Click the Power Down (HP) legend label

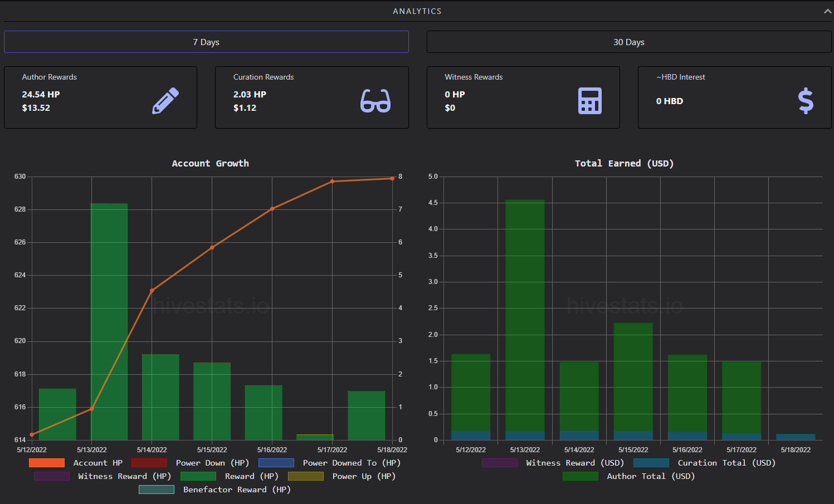pos(213,463)
